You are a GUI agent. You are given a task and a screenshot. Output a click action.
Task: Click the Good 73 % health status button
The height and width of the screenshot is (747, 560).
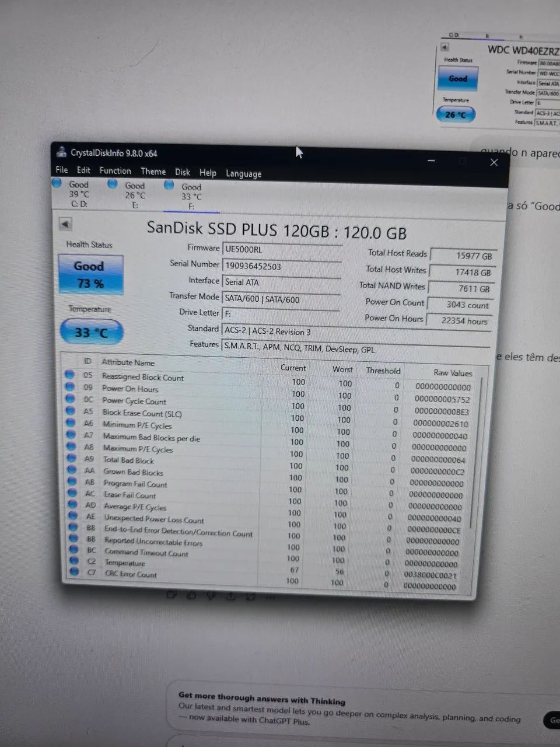[x=90, y=274]
